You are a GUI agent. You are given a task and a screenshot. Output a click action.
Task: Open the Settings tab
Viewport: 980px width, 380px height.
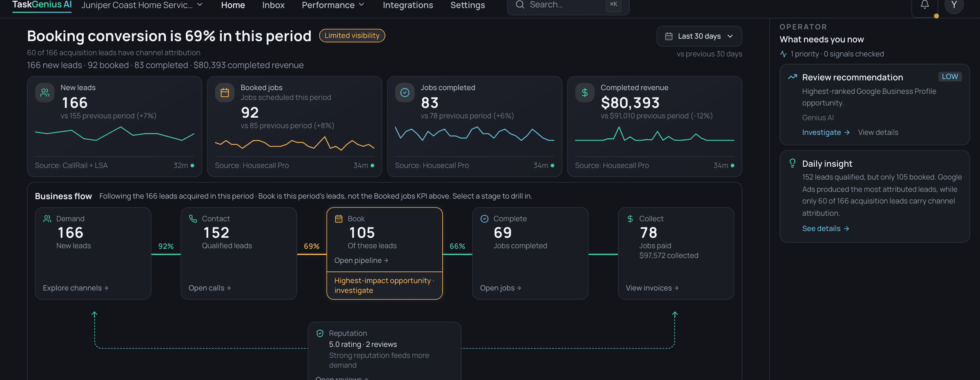[x=468, y=5]
